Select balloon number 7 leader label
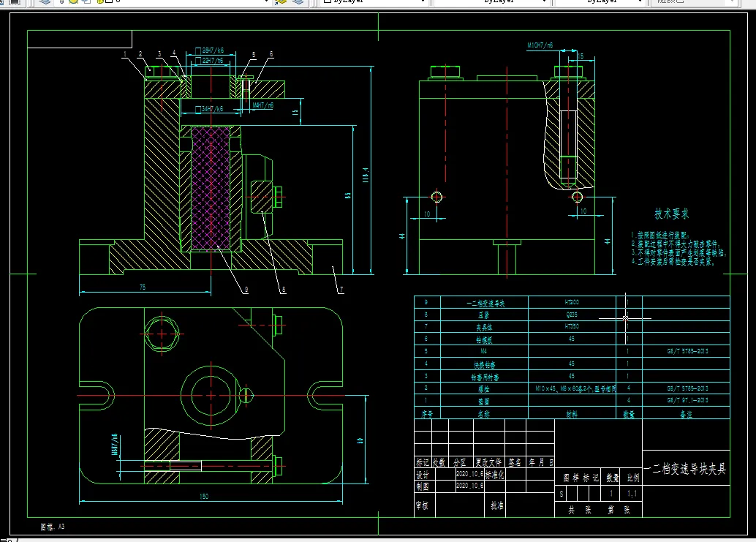The width and height of the screenshot is (756, 542). [341, 290]
